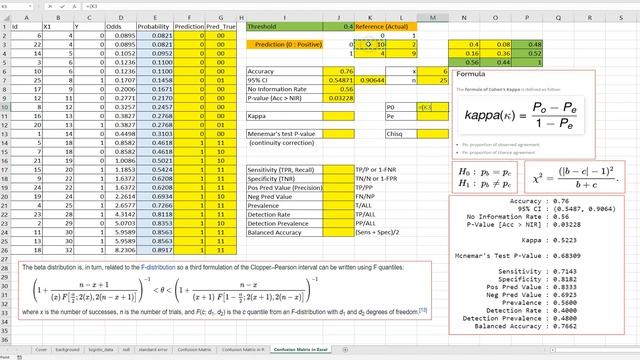Select the P-value cell 0.03228
640x360 pixels.
tap(338, 98)
